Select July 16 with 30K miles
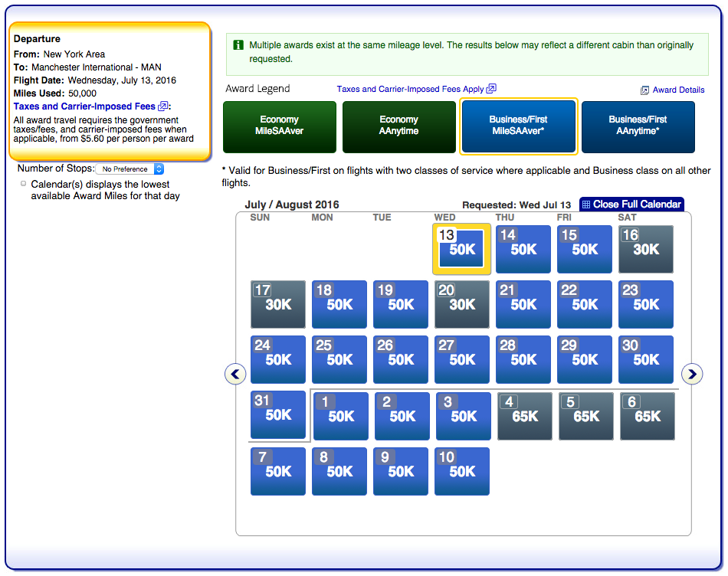 pyautogui.click(x=646, y=249)
